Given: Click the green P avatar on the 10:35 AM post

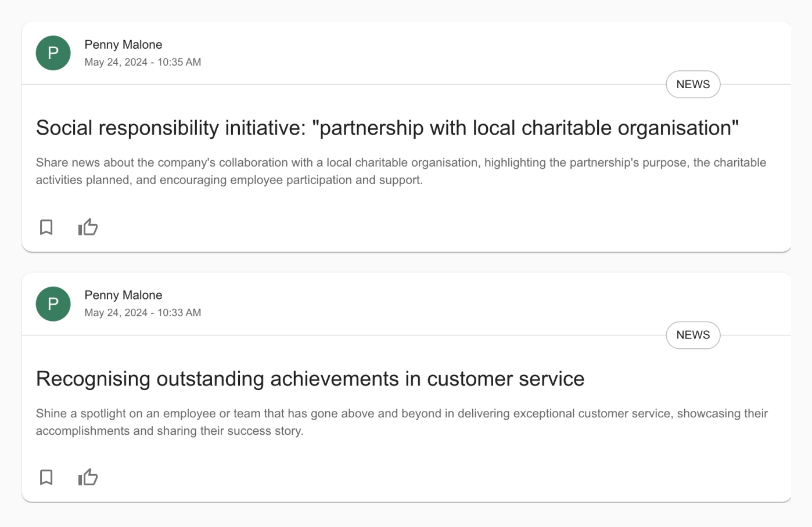Looking at the screenshot, I should coord(53,53).
